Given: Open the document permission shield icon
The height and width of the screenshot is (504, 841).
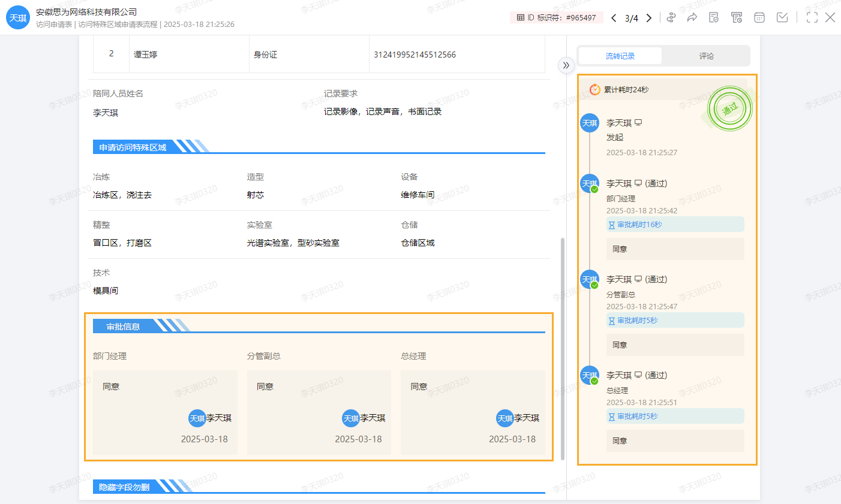Looking at the screenshot, I should (x=714, y=17).
